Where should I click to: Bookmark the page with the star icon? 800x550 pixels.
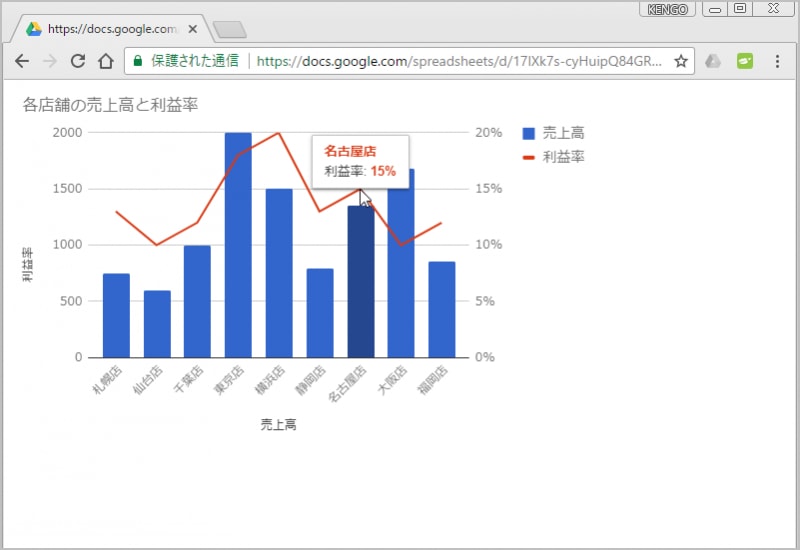pyautogui.click(x=681, y=61)
